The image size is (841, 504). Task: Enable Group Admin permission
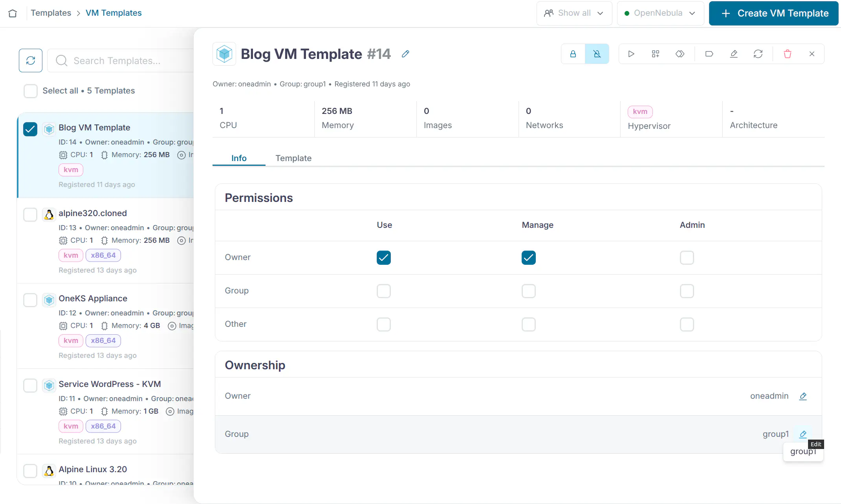point(687,291)
